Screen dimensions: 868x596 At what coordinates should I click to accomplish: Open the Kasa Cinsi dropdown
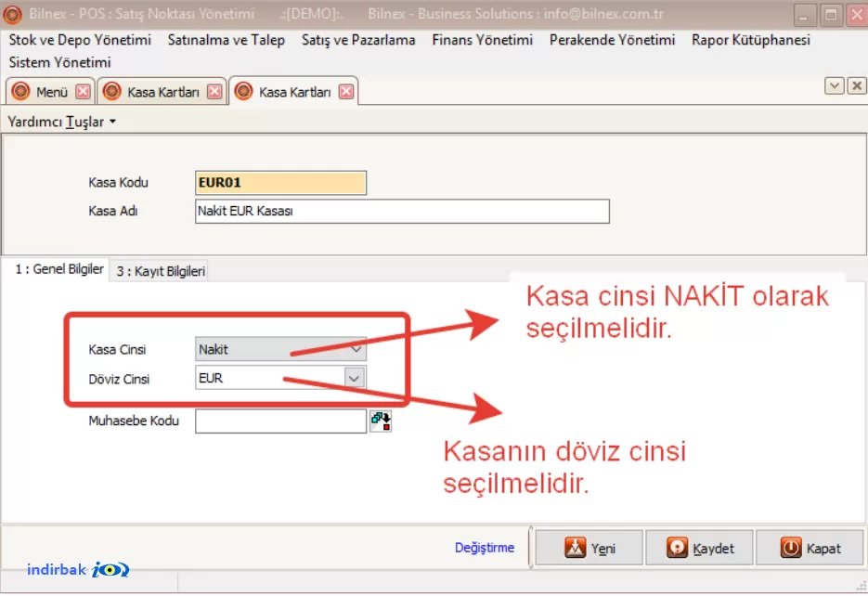[280, 349]
